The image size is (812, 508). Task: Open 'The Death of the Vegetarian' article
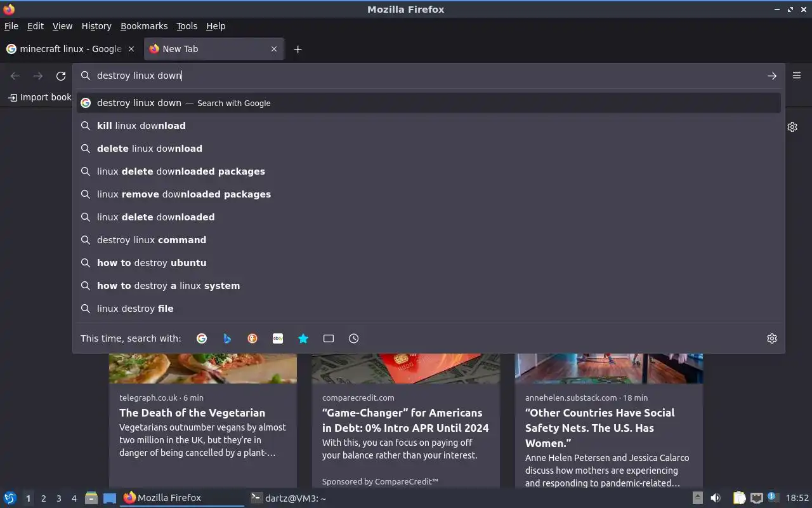pyautogui.click(x=192, y=413)
